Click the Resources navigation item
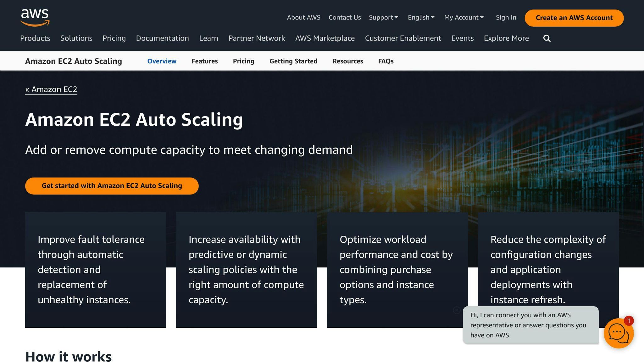Image resolution: width=644 pixels, height=362 pixels. pos(347,61)
